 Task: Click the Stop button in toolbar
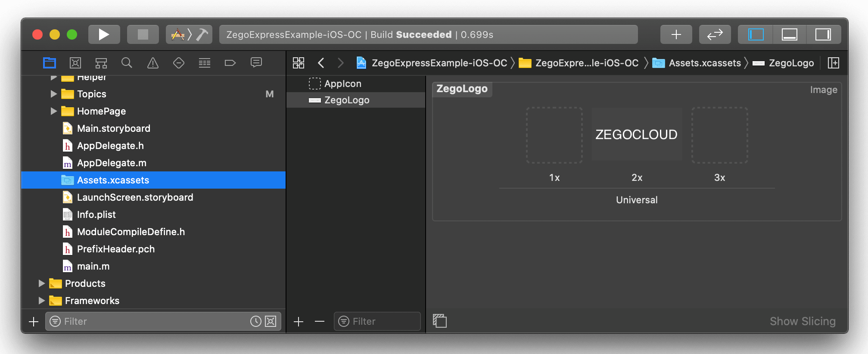[x=143, y=34]
